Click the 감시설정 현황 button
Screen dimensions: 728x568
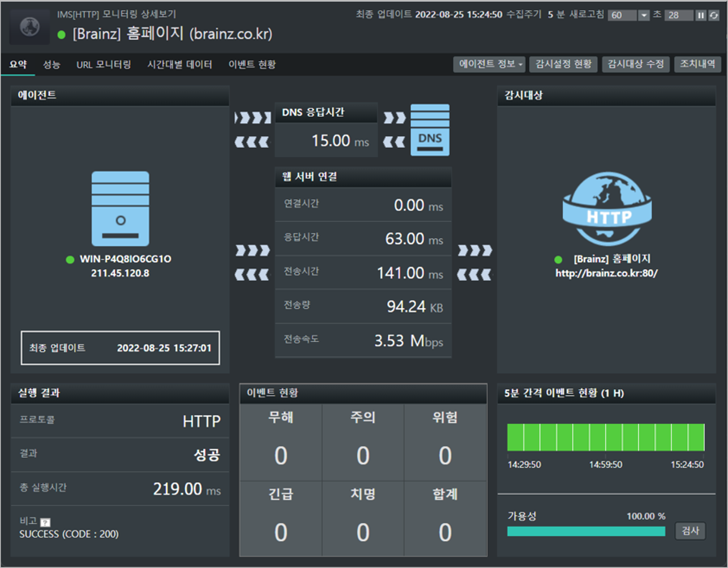pos(563,64)
